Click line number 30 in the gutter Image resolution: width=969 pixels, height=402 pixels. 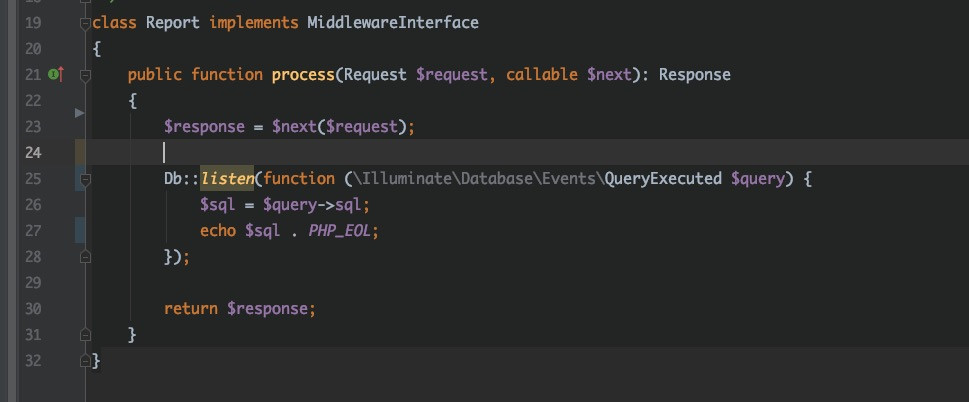[x=33, y=309]
